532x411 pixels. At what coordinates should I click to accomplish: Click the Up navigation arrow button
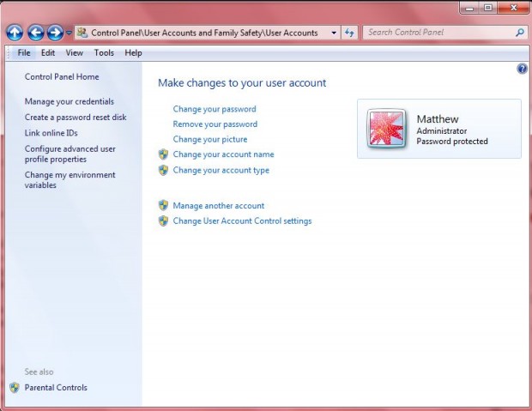[x=15, y=33]
